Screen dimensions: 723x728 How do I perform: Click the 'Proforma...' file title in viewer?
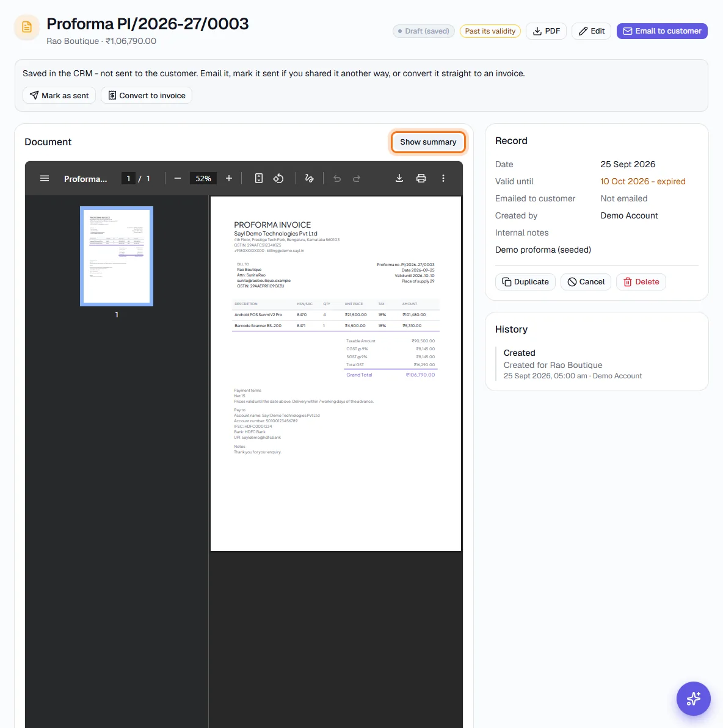pos(85,179)
